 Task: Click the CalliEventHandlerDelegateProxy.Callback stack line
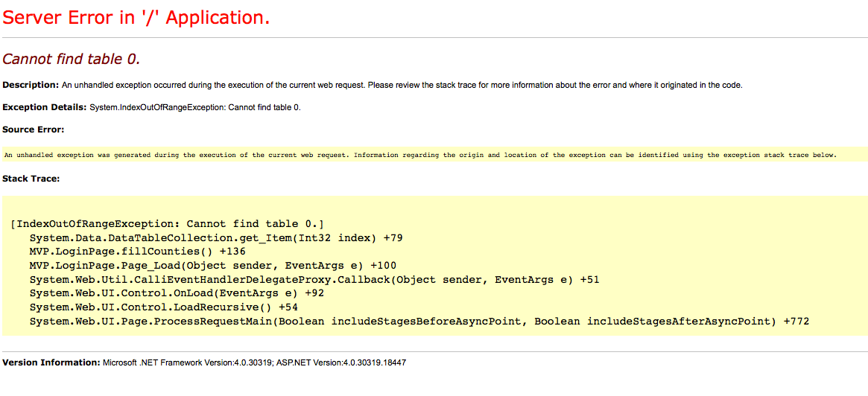coord(314,280)
